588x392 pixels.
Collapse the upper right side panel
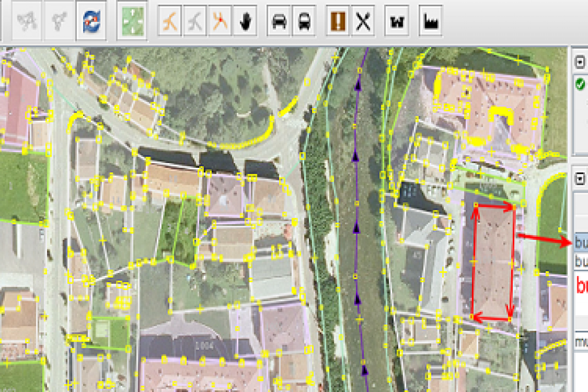(x=580, y=61)
